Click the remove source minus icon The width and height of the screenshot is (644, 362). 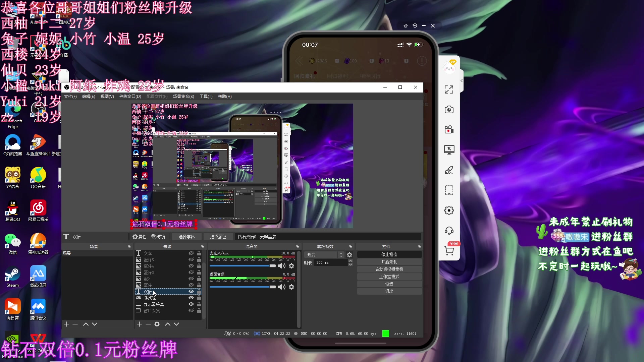(x=148, y=324)
